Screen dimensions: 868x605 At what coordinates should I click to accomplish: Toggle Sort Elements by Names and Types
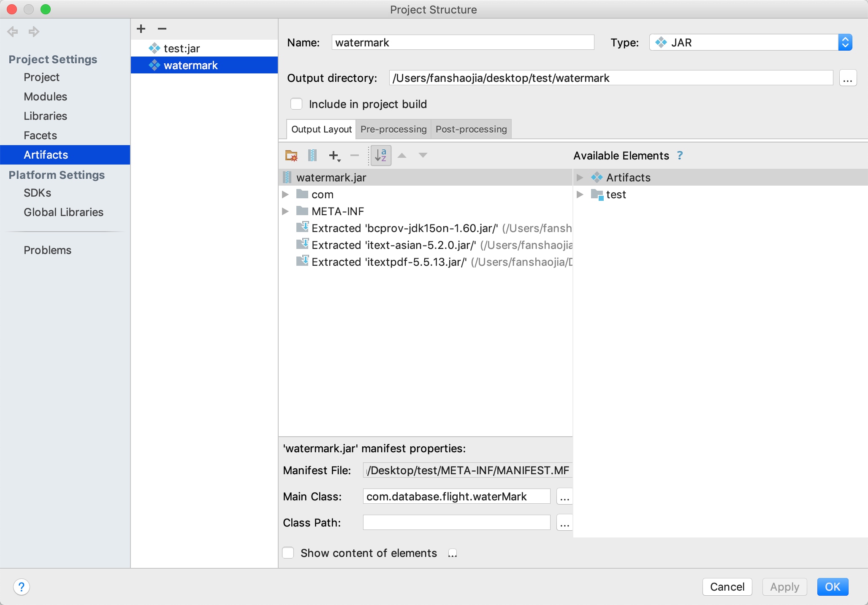381,156
